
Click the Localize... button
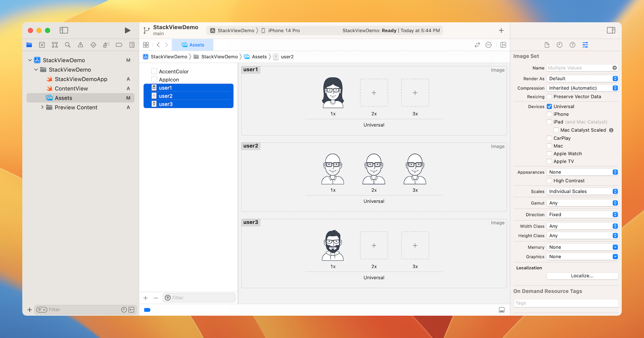point(582,276)
